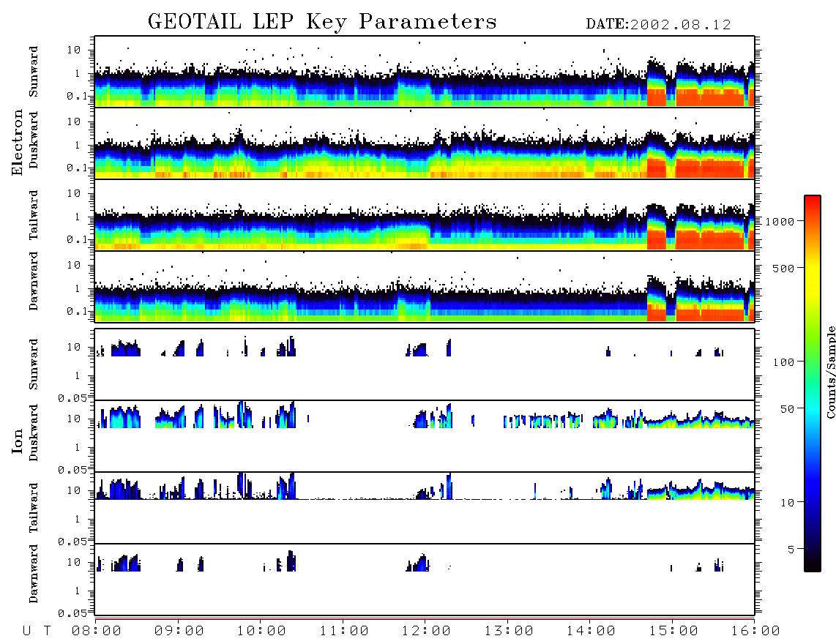The width and height of the screenshot is (836, 644).
Task: Click the Electron Duskward spectrogram panel
Action: pos(425,143)
